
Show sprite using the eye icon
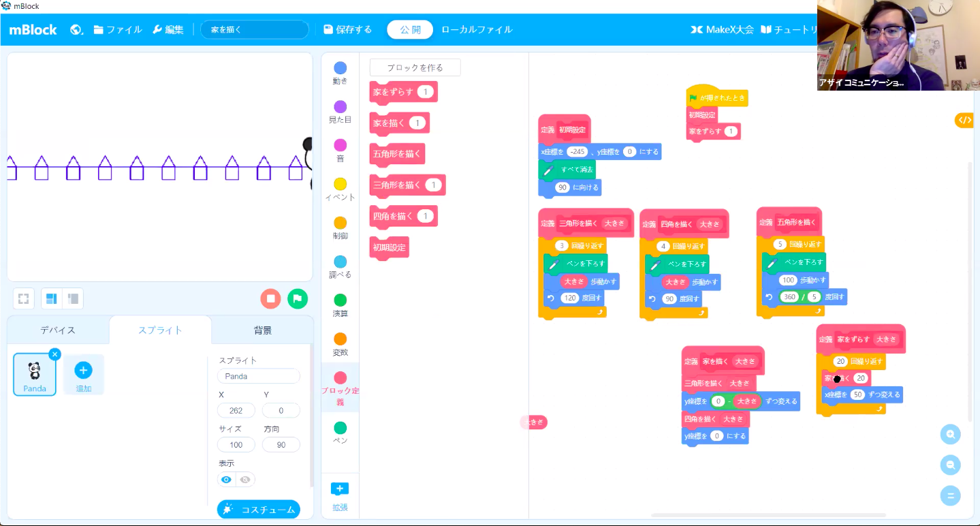pyautogui.click(x=227, y=480)
